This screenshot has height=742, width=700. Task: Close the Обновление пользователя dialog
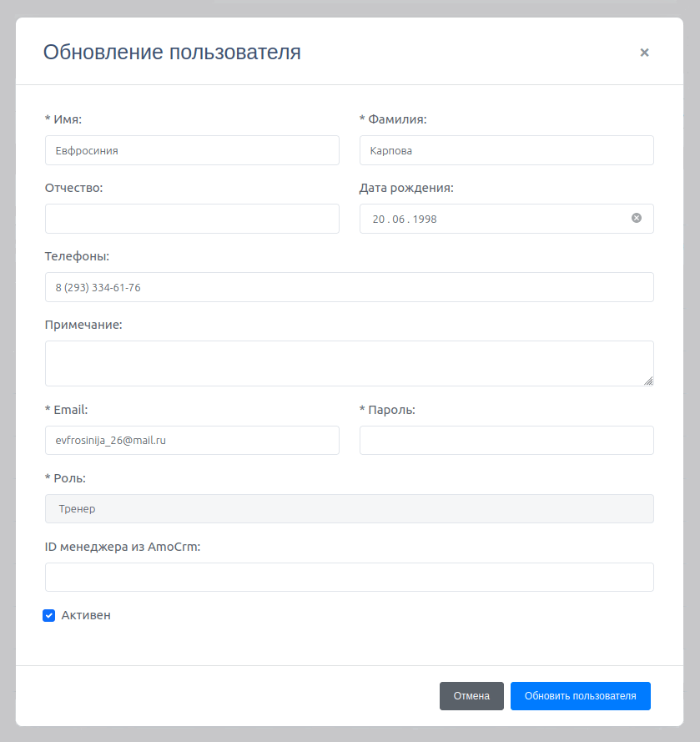point(644,52)
